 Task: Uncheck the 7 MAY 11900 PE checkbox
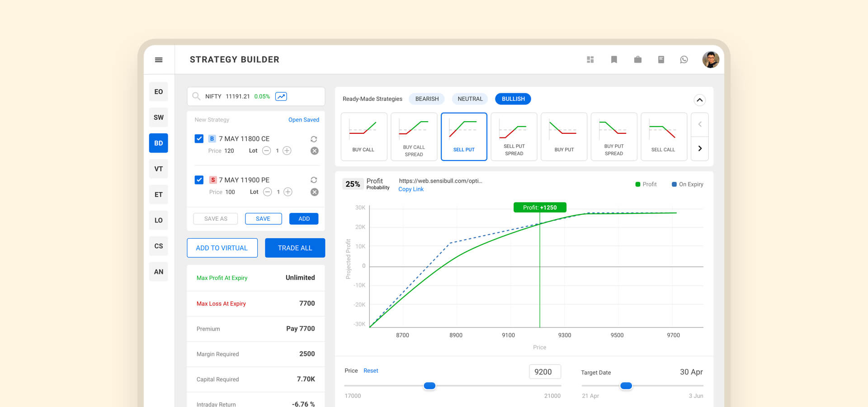(199, 180)
